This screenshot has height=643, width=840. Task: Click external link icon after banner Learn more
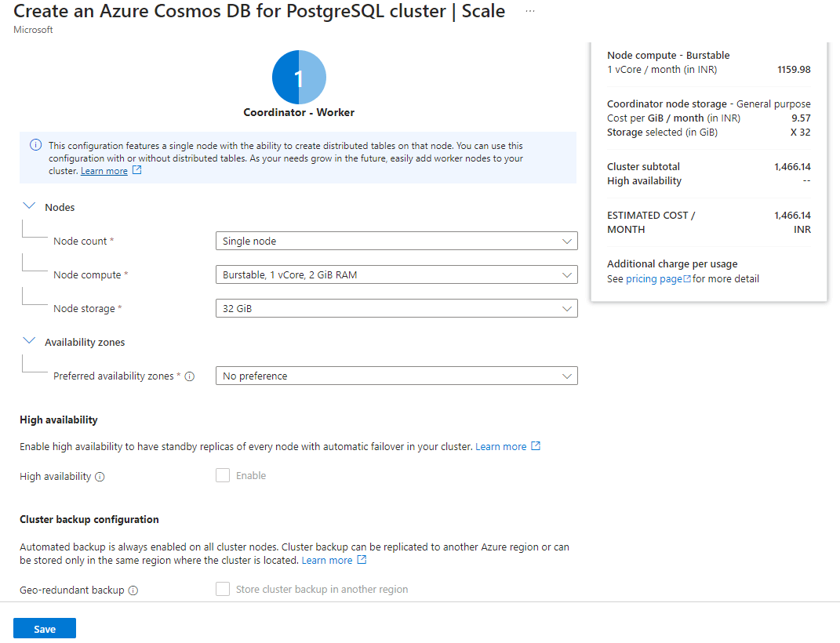(137, 170)
